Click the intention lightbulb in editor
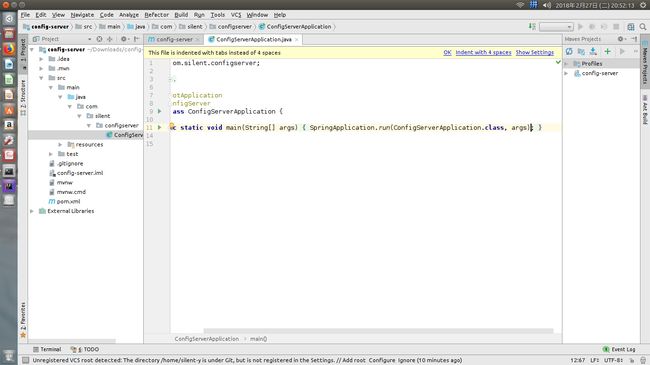650x365 pixels. point(172,125)
